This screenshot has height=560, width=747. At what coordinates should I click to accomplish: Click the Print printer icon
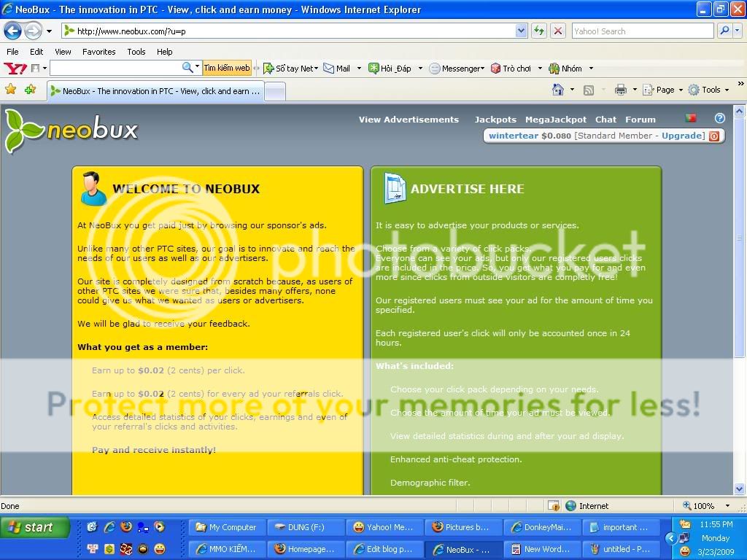[x=620, y=90]
